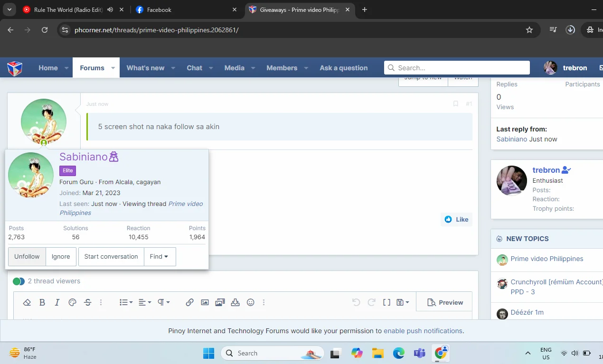Image resolution: width=603 pixels, height=364 pixels.
Task: Expand the text alignment dropdown
Action: [145, 302]
